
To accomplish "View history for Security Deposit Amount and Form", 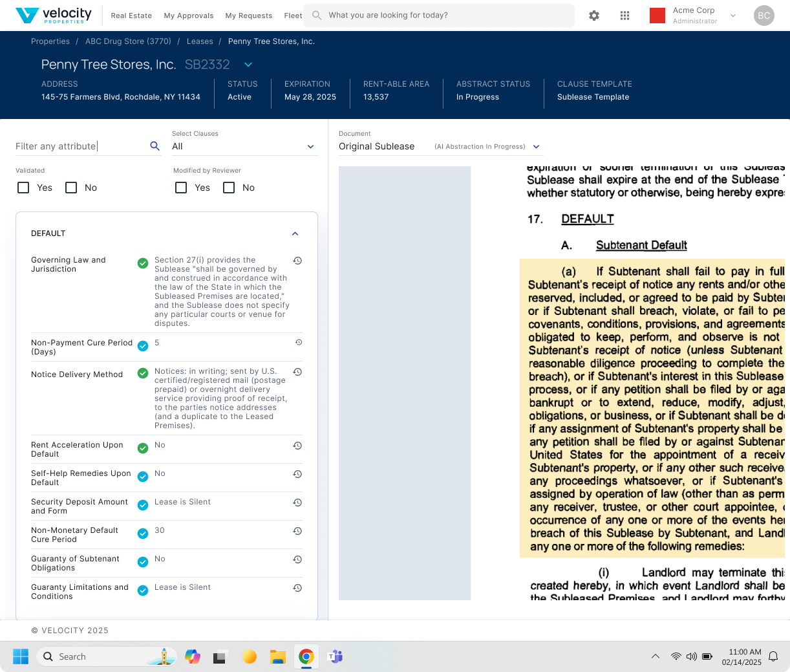I will pos(297,503).
